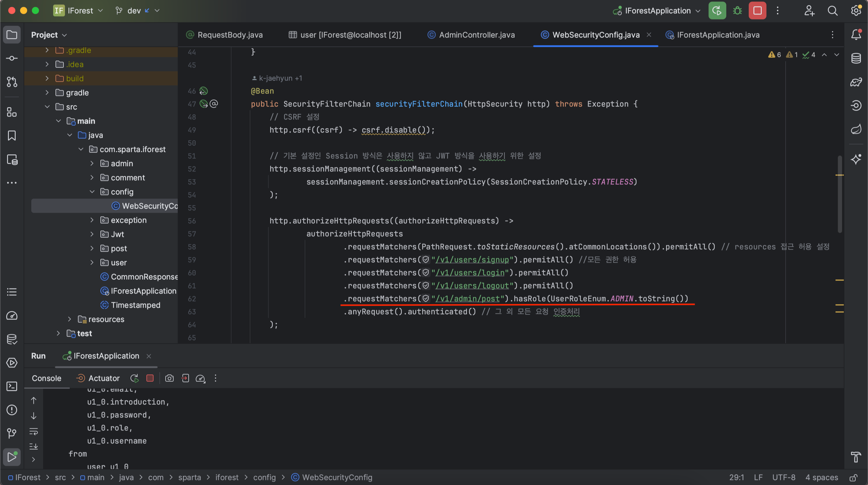Screen dimensions: 868x485
Task: Open the Bookmarks tool window
Action: [12, 135]
